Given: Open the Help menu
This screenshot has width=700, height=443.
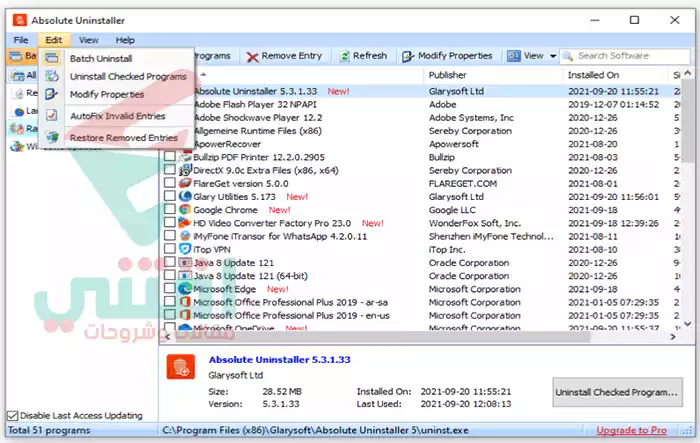Looking at the screenshot, I should pyautogui.click(x=125, y=40).
